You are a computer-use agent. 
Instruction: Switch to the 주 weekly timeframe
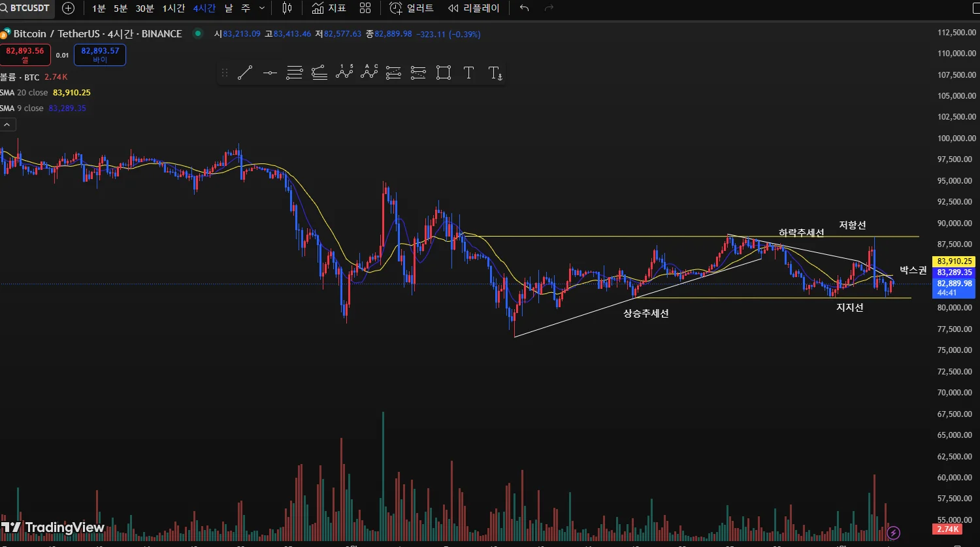(246, 8)
